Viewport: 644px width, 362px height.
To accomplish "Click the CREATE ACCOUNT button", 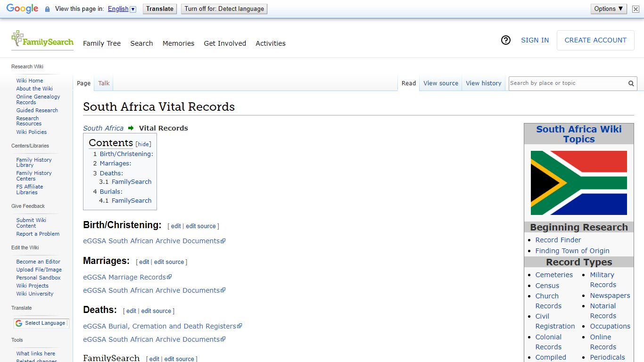I will click(x=595, y=41).
